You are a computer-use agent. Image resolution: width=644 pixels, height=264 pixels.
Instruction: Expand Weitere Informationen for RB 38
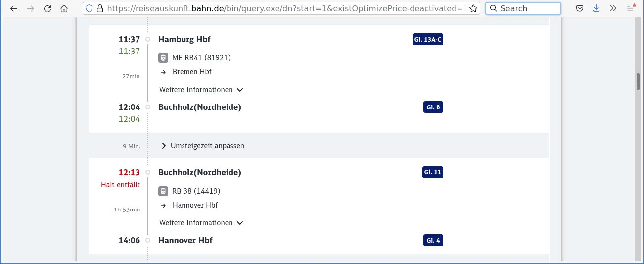tap(201, 223)
